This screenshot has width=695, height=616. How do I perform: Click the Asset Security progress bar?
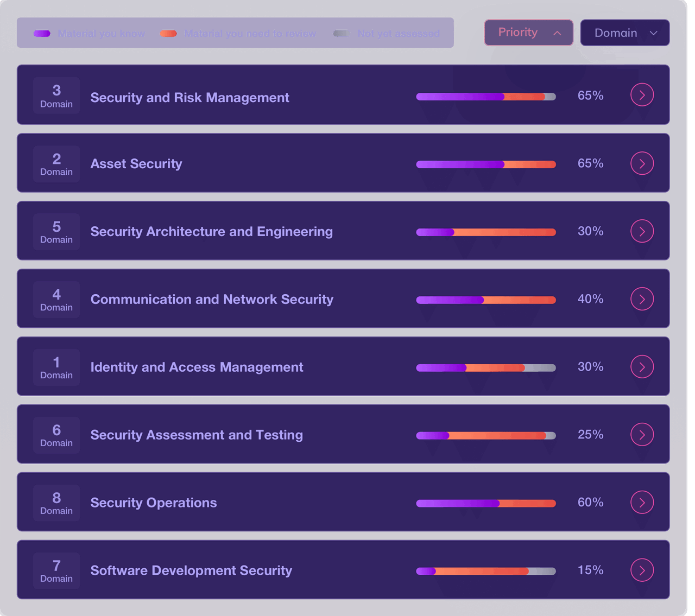[x=486, y=164]
